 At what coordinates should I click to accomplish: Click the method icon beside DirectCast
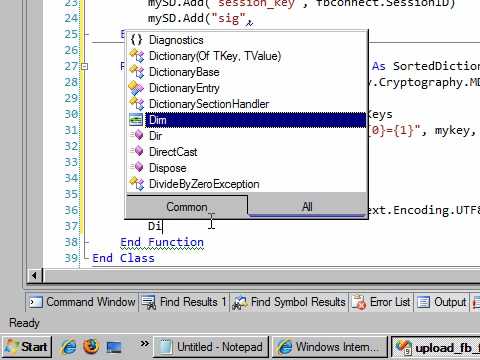coord(137,151)
